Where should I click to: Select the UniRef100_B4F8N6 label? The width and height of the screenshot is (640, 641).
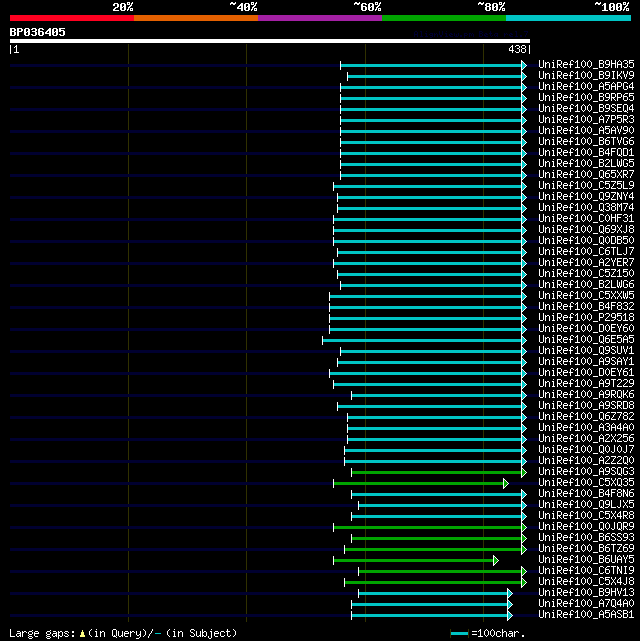coord(586,494)
